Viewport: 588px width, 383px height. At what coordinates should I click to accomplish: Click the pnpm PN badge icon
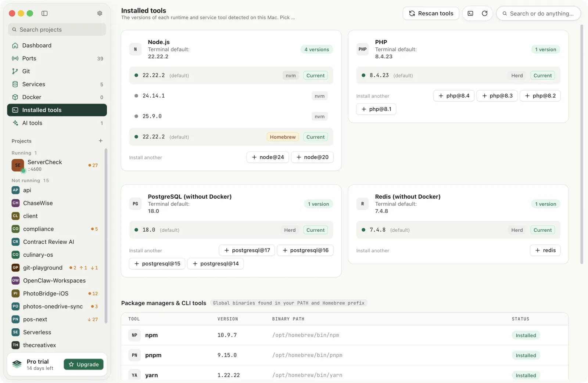135,355
